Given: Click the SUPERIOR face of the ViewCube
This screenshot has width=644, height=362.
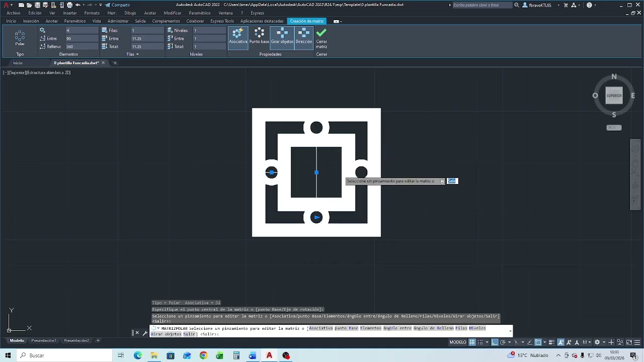Looking at the screenshot, I should [614, 96].
